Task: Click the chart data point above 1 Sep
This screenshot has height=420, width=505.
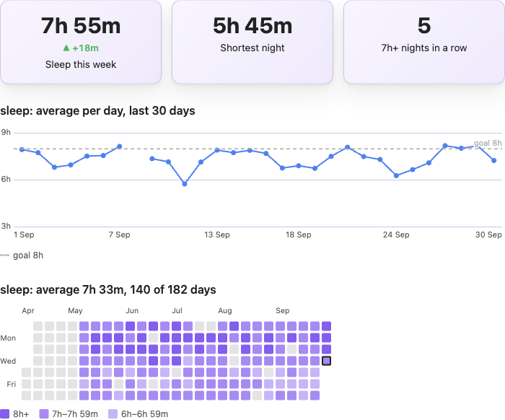Action: [22, 149]
